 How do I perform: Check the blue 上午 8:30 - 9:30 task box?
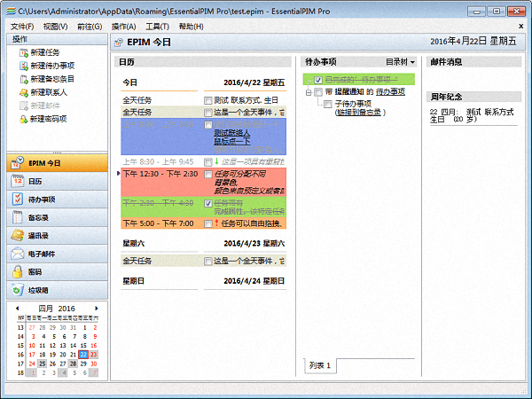(208, 124)
